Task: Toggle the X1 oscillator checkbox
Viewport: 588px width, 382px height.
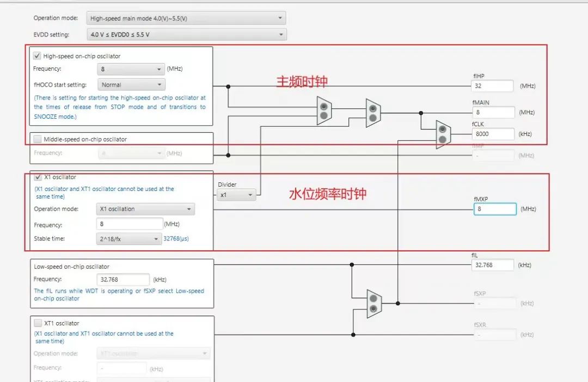Action: pos(38,177)
